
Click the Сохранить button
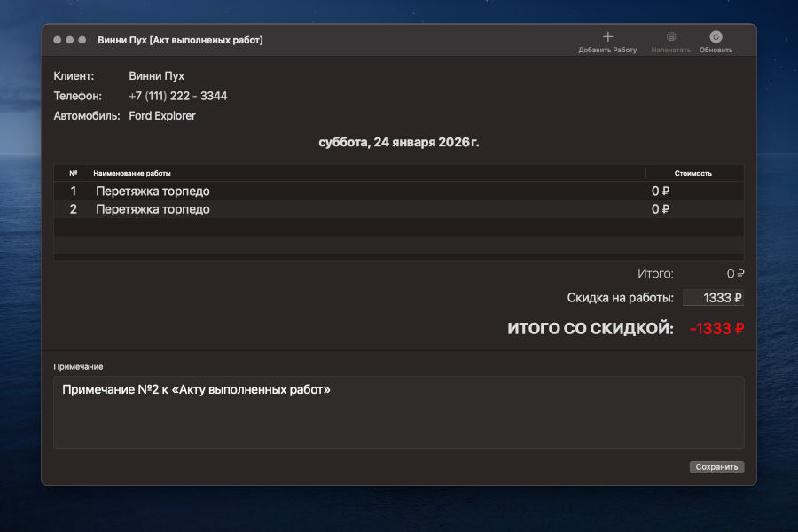[x=716, y=467]
